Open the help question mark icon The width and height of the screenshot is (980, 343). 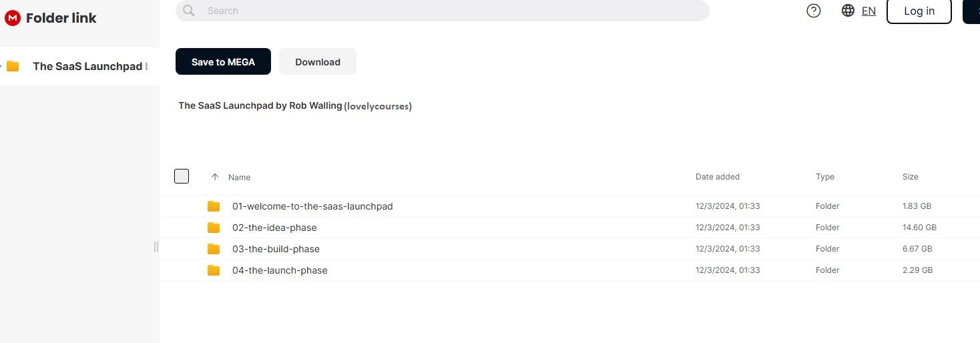click(813, 11)
